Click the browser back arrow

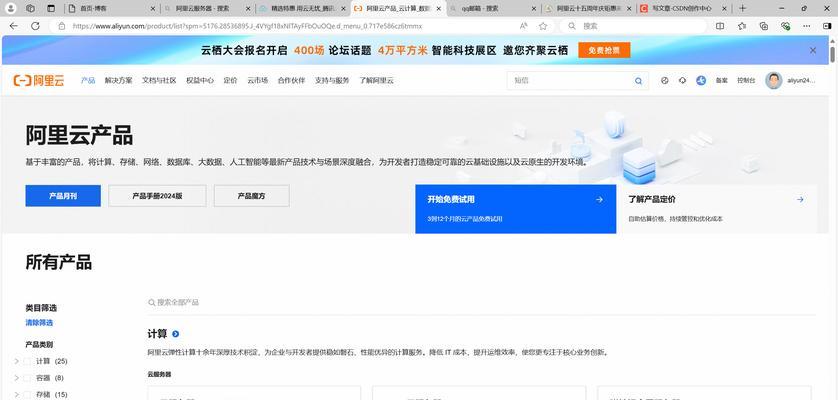(13, 26)
